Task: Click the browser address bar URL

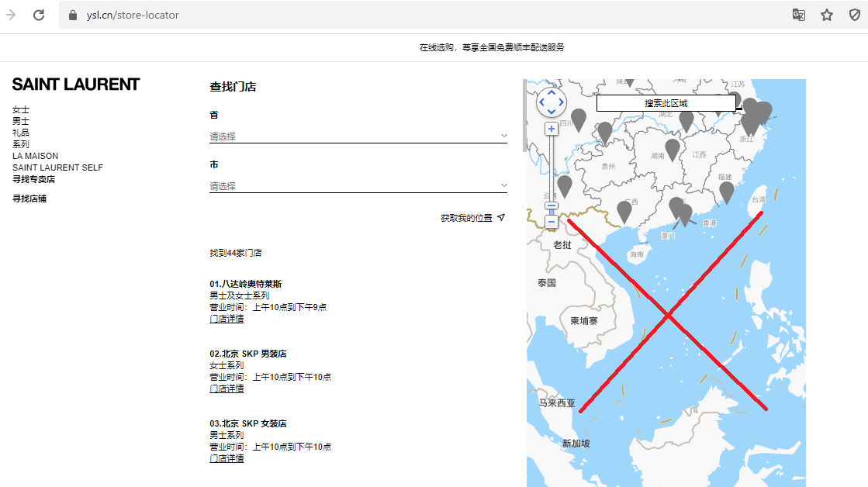Action: click(133, 15)
